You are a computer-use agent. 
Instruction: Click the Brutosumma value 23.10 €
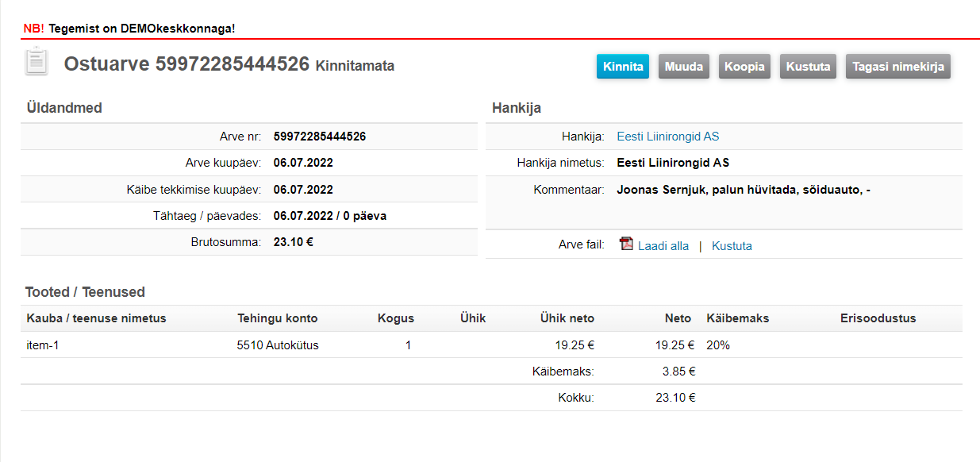click(294, 242)
